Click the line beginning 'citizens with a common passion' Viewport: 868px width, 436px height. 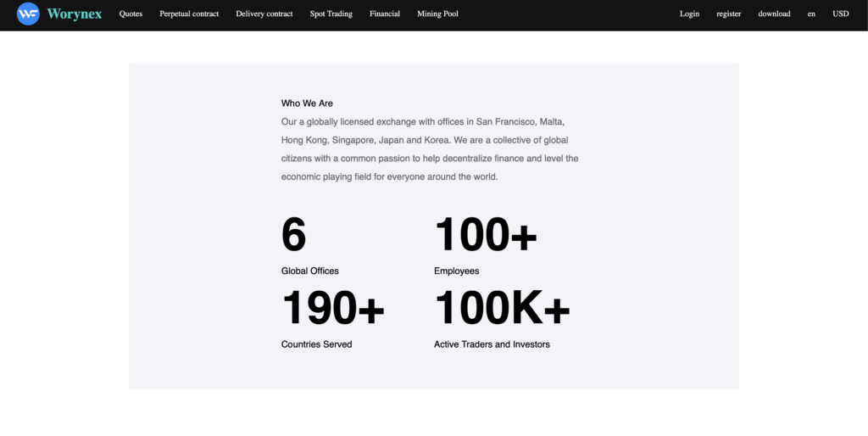pos(430,159)
